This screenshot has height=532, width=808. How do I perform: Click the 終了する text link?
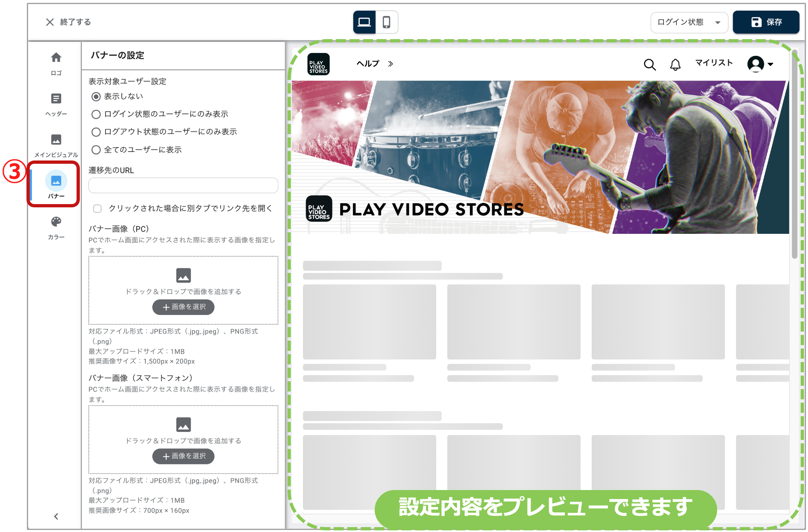pos(75,22)
